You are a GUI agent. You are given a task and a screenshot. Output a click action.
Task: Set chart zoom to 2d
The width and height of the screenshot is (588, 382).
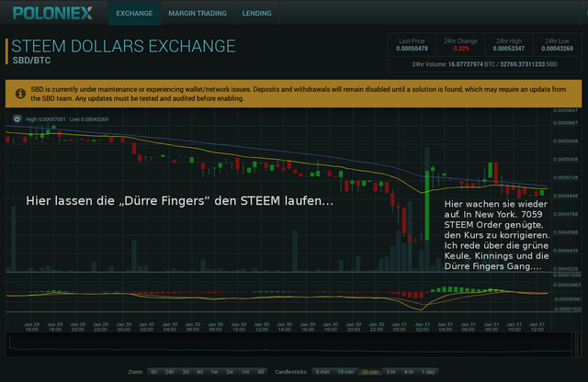click(x=186, y=372)
